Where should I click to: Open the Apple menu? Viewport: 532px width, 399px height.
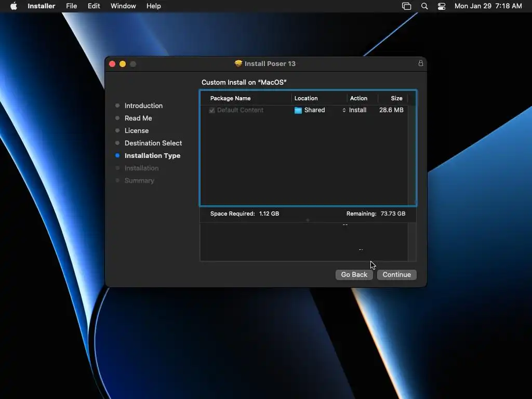14,6
